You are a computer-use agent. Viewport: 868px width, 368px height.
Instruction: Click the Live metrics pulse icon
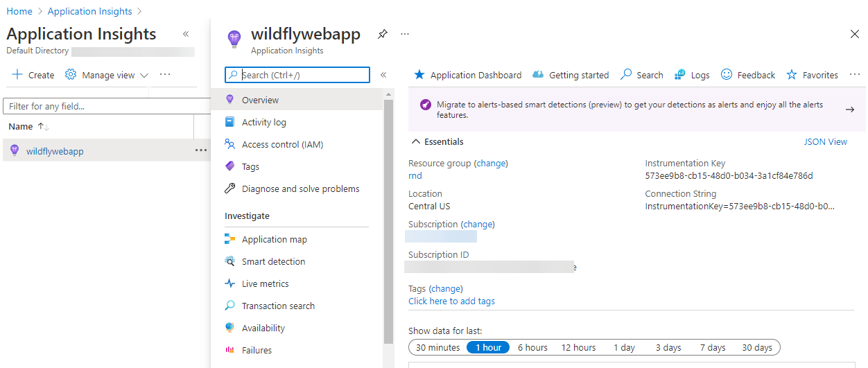[x=230, y=283]
